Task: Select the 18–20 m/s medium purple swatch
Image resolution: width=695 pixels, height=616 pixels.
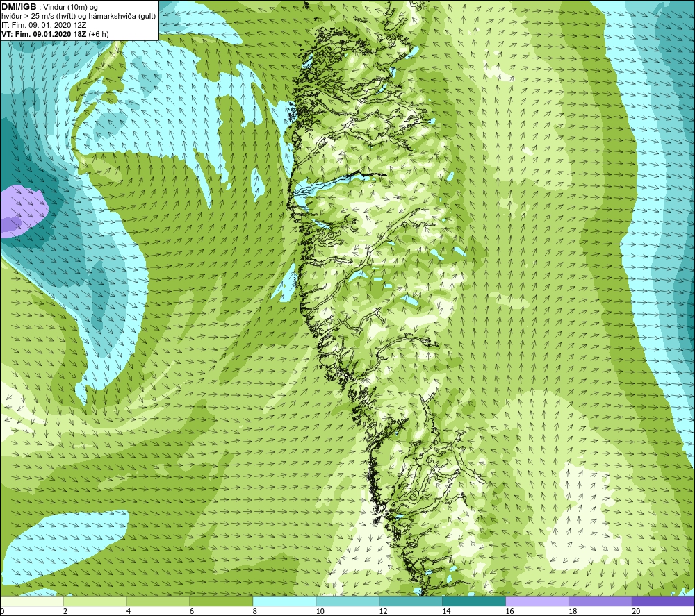Action: coord(600,601)
